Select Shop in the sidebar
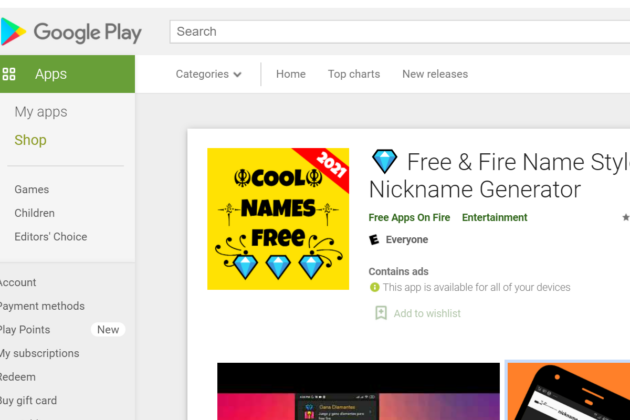The width and height of the screenshot is (630, 420). (x=31, y=140)
